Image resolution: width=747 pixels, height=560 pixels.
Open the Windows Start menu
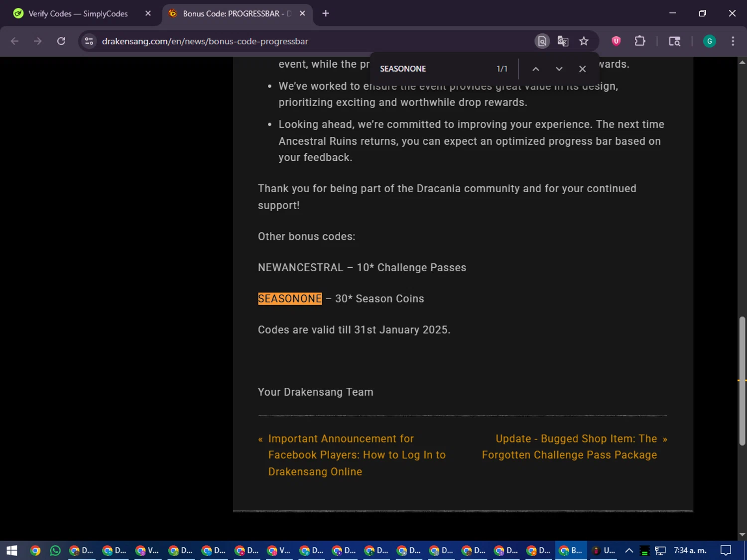(11, 551)
